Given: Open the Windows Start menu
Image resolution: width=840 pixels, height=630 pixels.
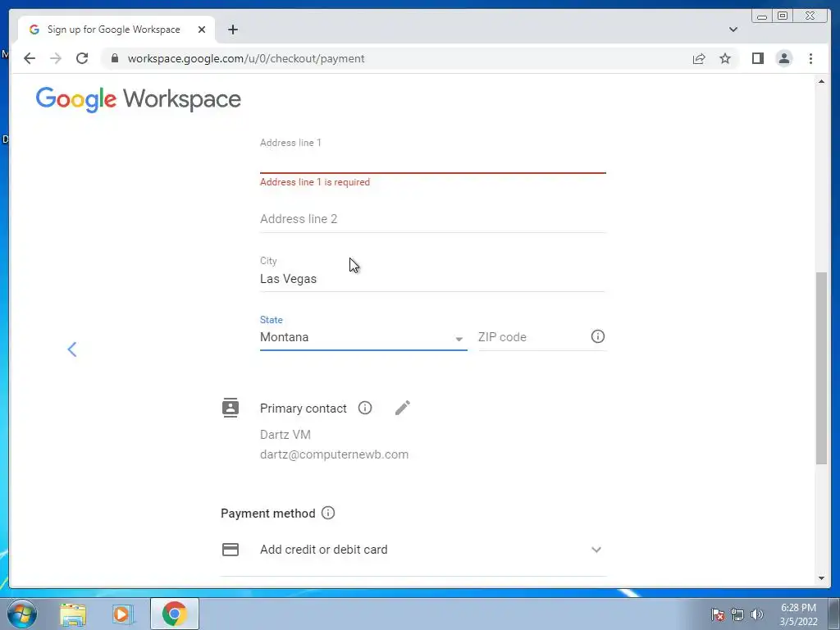Looking at the screenshot, I should (21, 614).
